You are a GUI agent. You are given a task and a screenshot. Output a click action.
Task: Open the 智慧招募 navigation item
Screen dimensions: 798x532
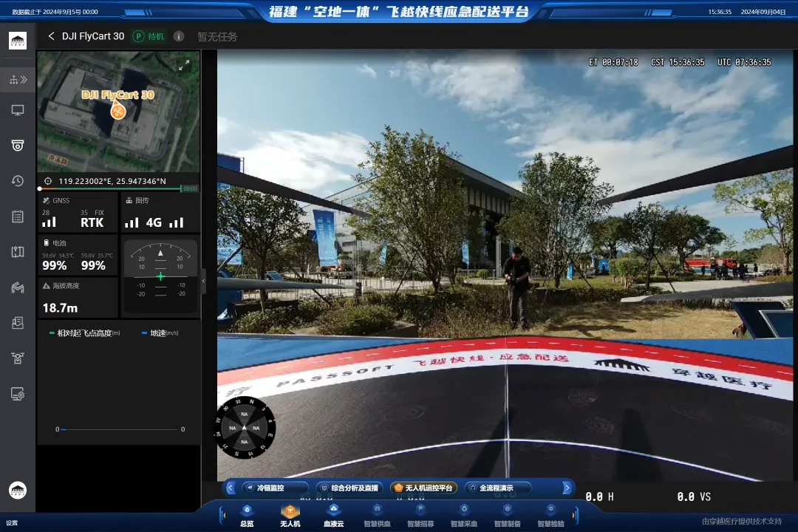tap(420, 515)
